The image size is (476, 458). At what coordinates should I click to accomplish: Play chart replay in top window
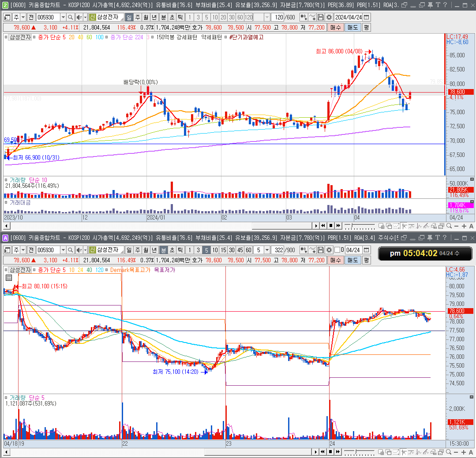pos(316,226)
